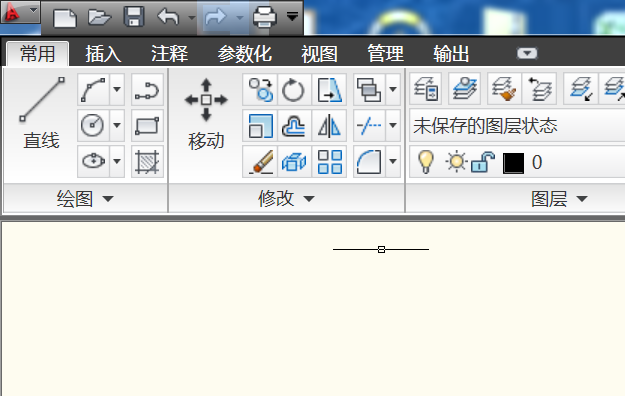Select the Scale tool
625x396 pixels.
pyautogui.click(x=260, y=126)
